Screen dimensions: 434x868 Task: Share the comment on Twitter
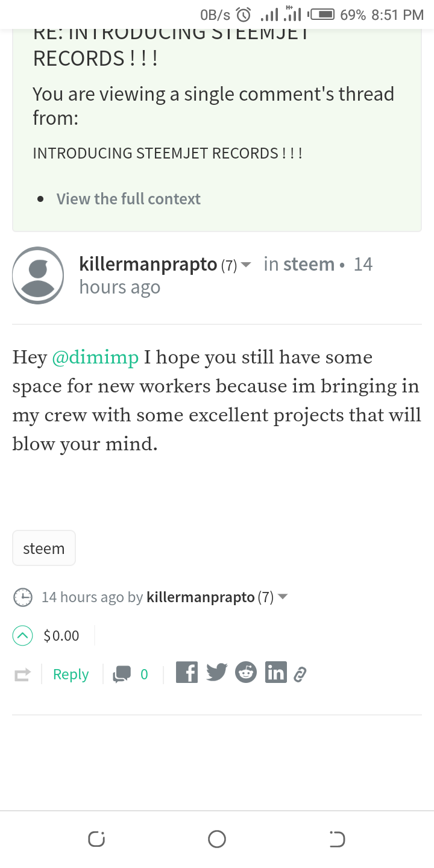(216, 673)
